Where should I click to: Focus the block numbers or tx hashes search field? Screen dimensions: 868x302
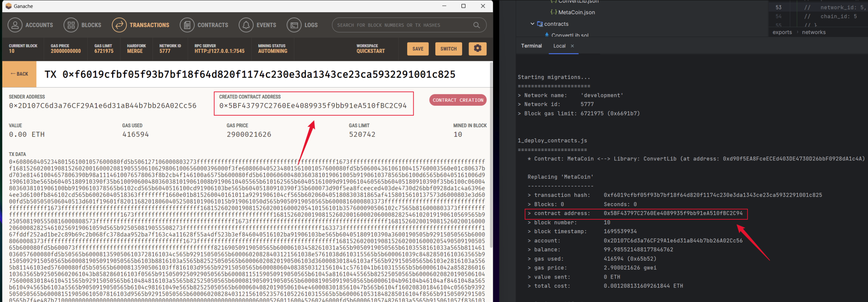click(x=403, y=25)
